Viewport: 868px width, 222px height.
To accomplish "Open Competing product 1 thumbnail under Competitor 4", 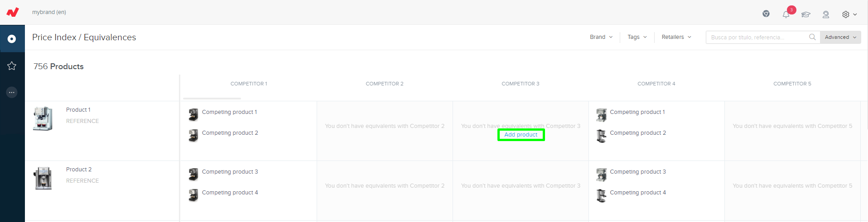I will (x=601, y=115).
